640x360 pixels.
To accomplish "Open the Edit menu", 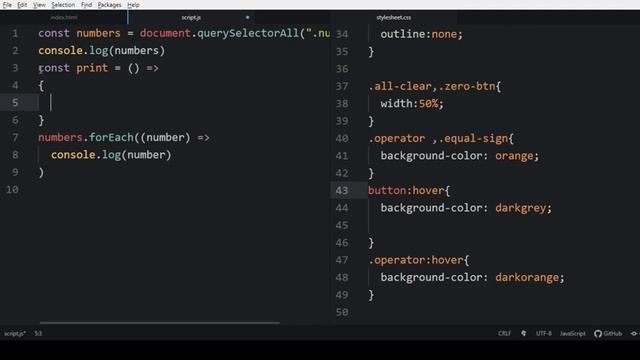I will click(22, 5).
